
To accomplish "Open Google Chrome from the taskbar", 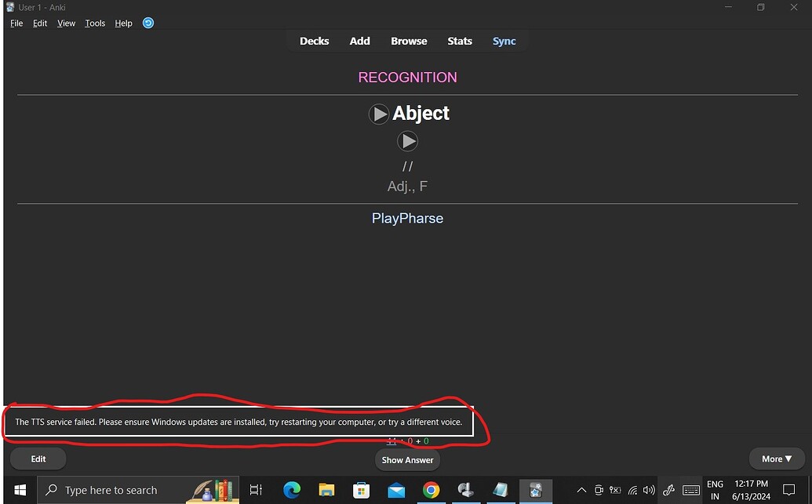I will 431,490.
